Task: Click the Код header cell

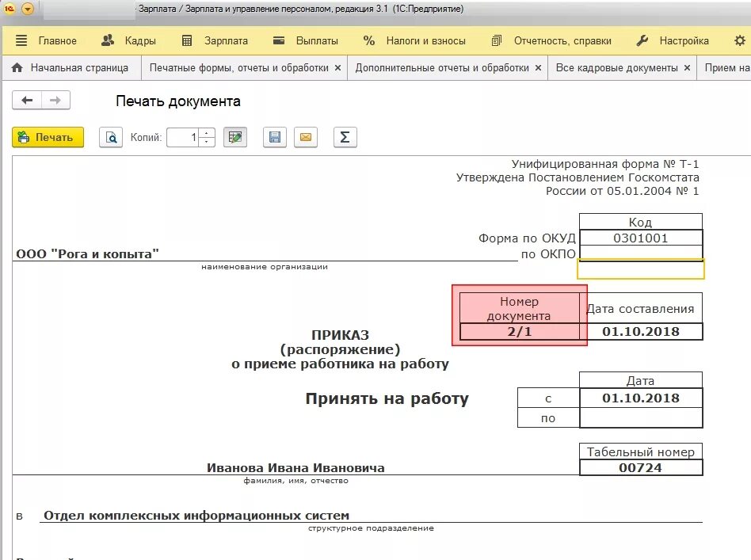Action: tap(641, 222)
